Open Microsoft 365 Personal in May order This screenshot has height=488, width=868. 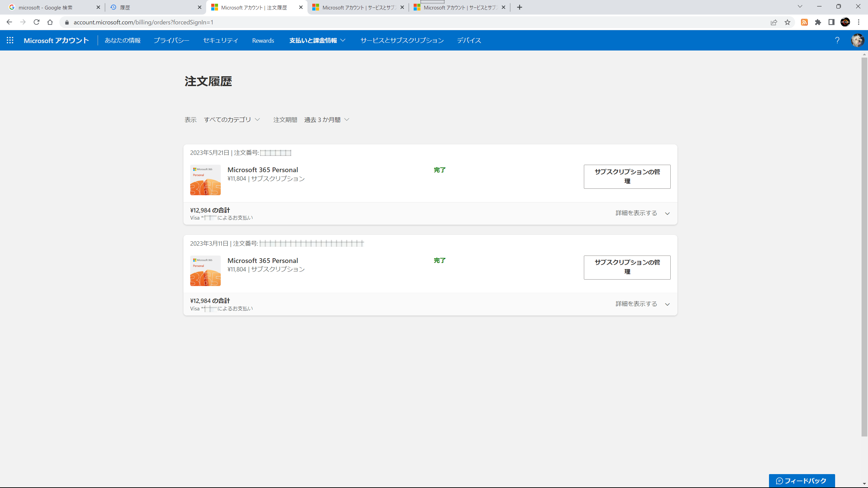tap(263, 170)
